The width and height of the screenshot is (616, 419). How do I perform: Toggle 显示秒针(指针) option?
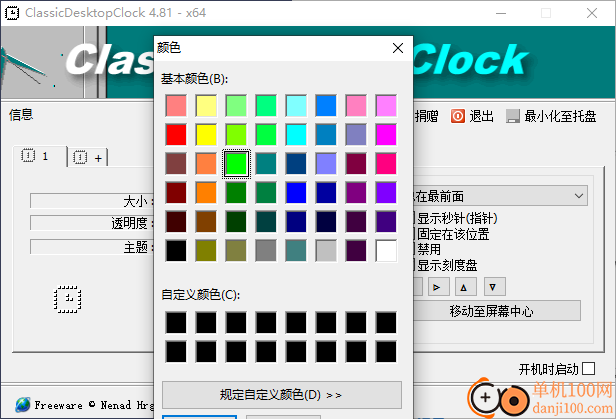457,218
